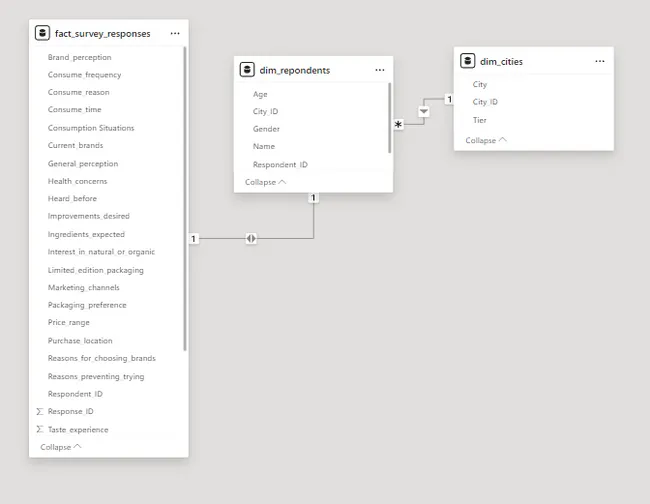Select the Current_brands field
The height and width of the screenshot is (504, 650).
click(x=75, y=145)
